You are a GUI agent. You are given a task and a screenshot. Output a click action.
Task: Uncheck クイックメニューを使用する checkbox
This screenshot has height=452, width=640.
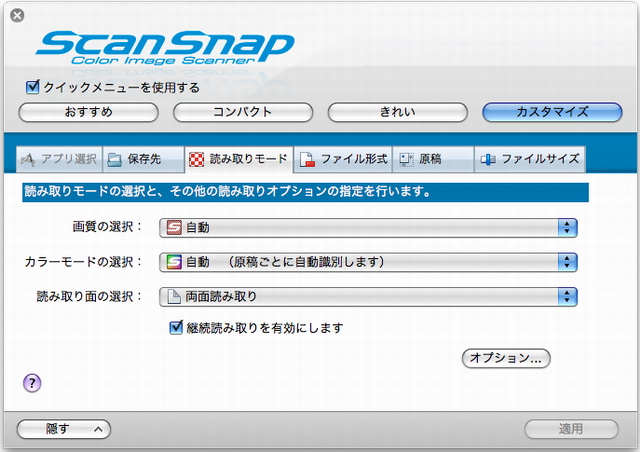(32, 87)
